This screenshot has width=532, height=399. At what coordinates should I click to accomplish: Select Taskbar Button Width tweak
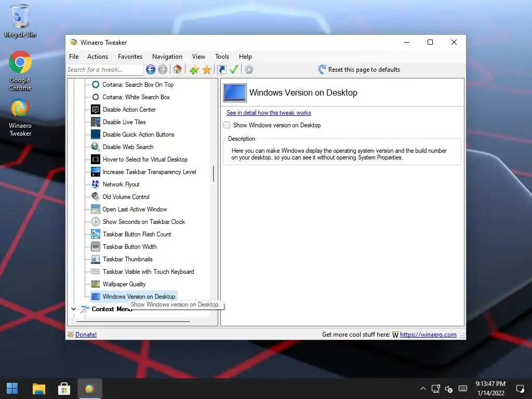[x=129, y=247]
